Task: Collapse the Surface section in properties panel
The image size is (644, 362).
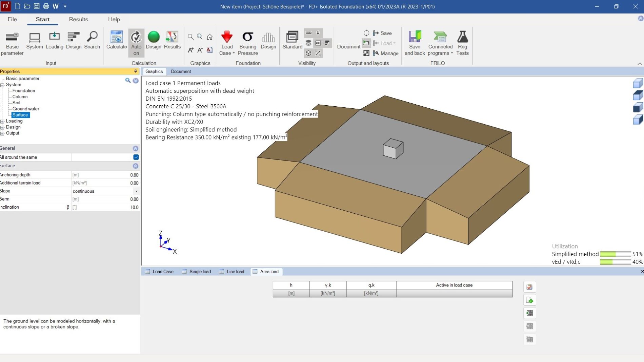Action: point(135,166)
